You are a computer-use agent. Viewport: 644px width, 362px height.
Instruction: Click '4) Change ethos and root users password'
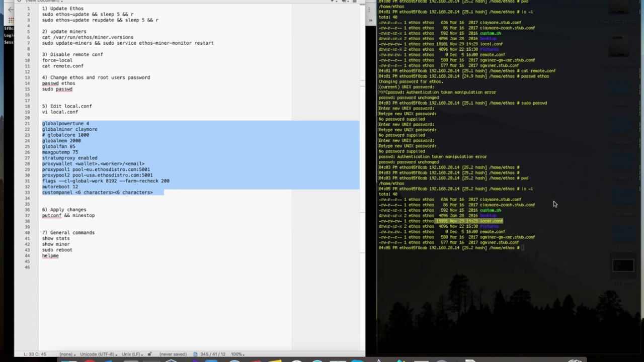(x=96, y=77)
